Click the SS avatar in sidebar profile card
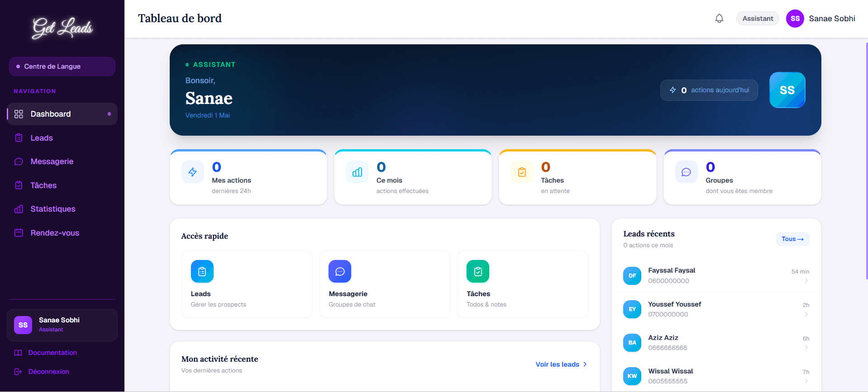The width and height of the screenshot is (868, 392). click(23, 325)
